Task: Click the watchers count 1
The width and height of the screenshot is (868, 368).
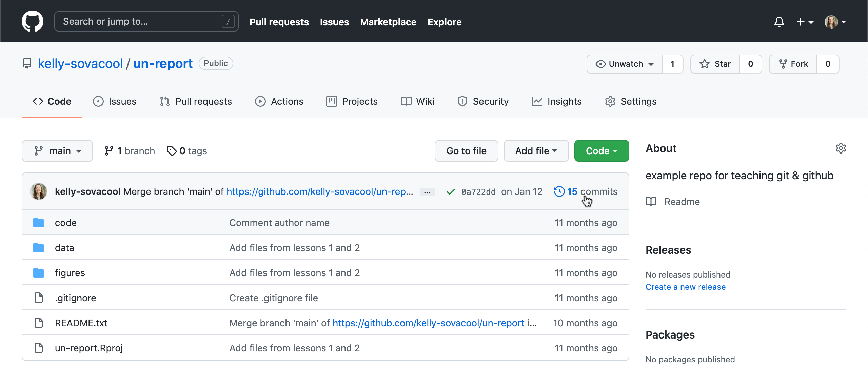Action: (x=672, y=64)
